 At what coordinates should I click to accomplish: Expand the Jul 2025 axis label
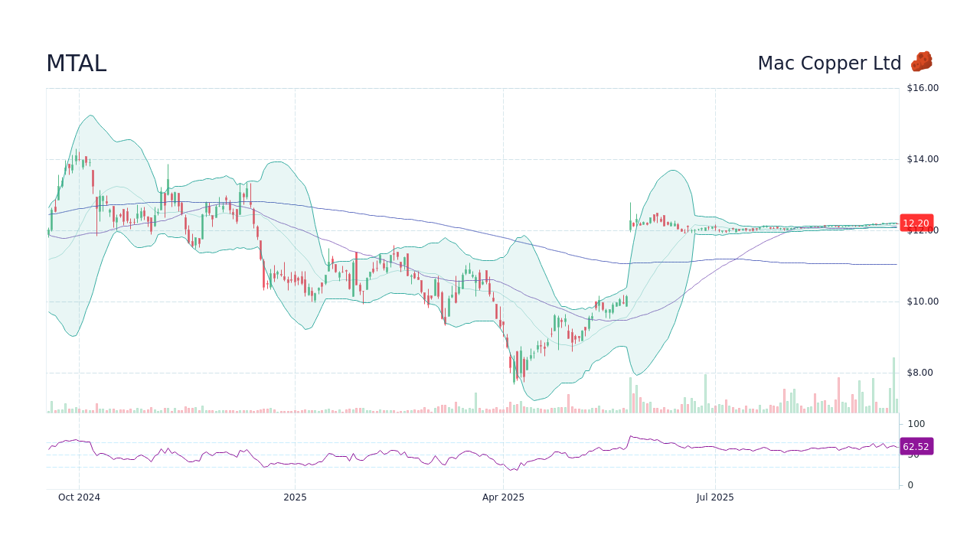[715, 497]
